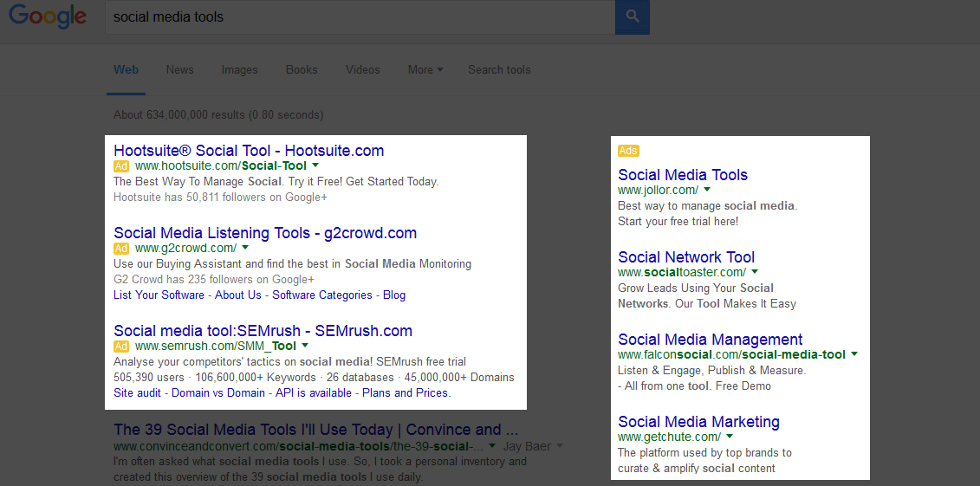Switch to the News tab
Screen dimensions: 980x486
pos(180,70)
